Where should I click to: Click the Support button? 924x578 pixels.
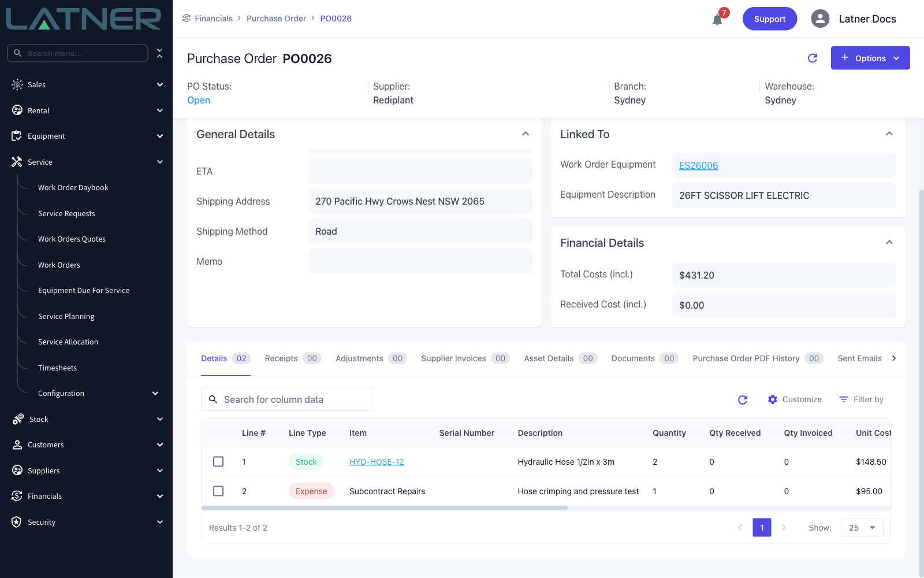click(770, 18)
